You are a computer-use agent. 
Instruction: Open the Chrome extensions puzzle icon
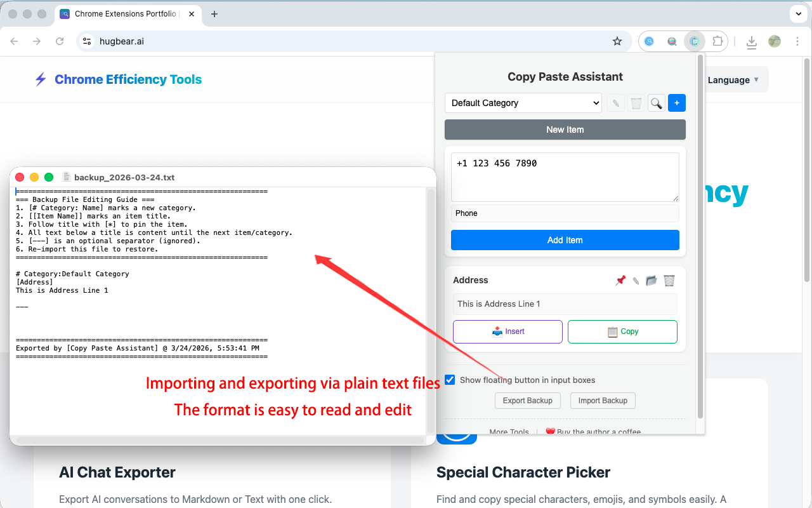pyautogui.click(x=717, y=41)
